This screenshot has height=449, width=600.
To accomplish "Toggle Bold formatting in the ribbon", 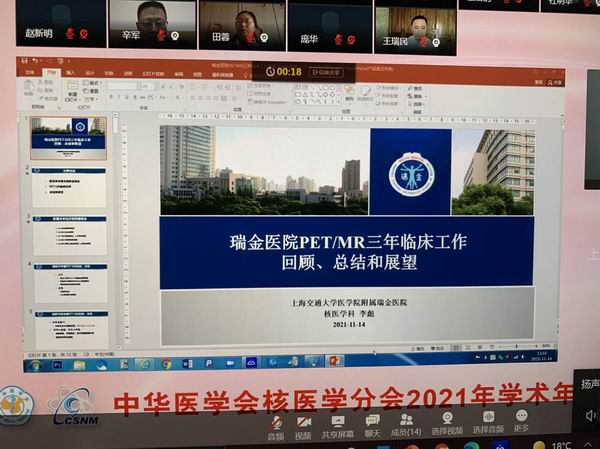I will (x=111, y=97).
